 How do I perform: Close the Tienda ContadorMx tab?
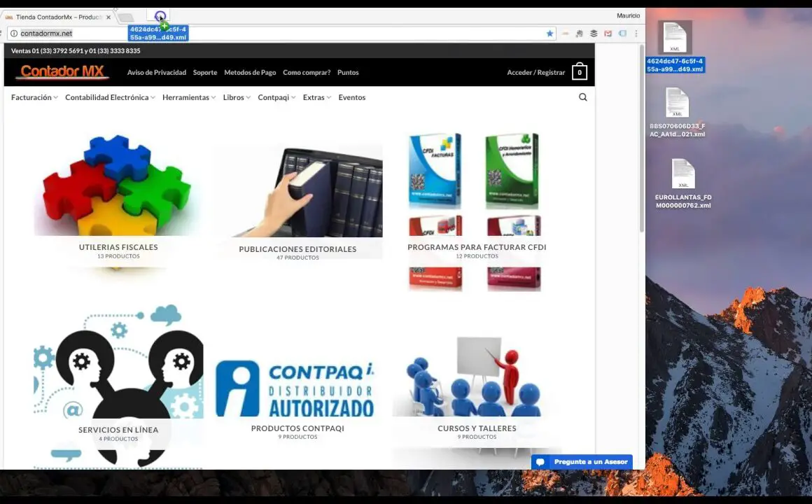[108, 17]
